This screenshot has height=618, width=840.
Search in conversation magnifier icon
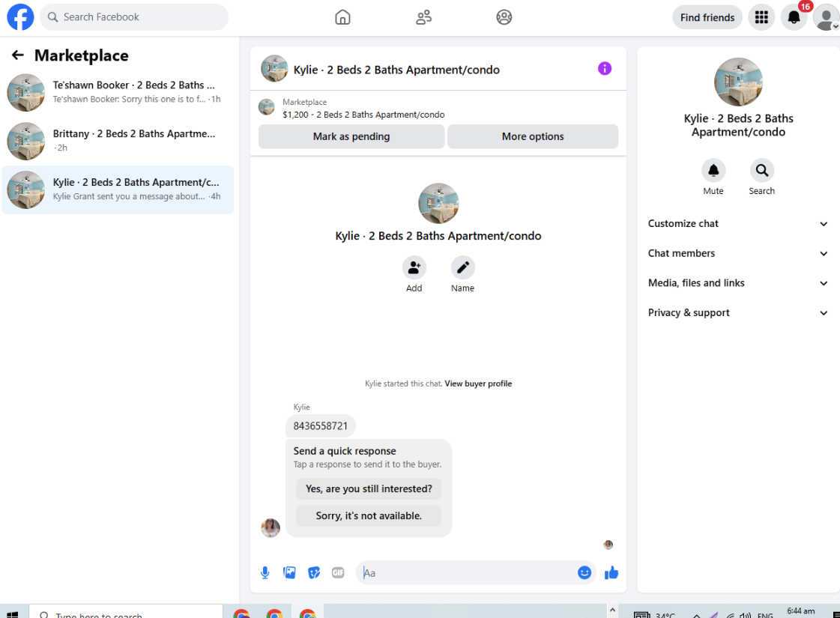click(761, 171)
